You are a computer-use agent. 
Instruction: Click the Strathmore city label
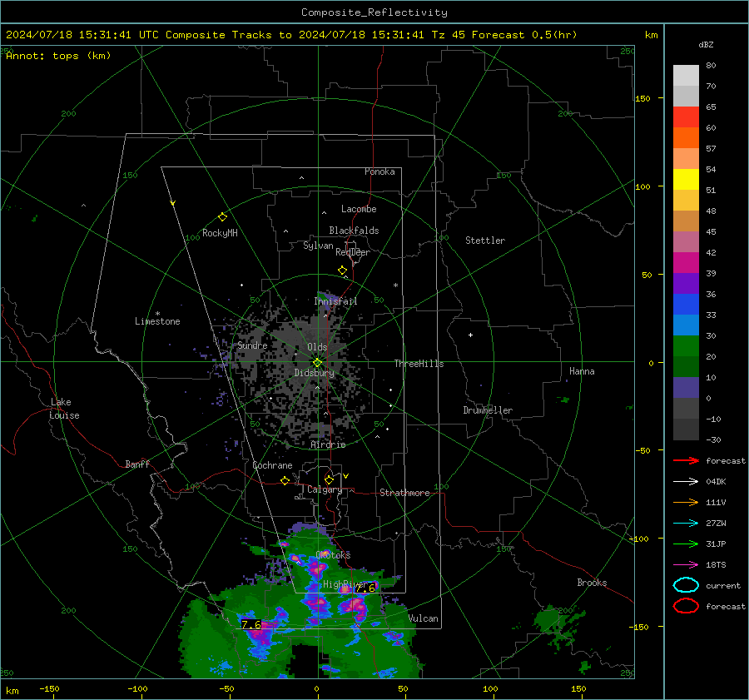(404, 493)
